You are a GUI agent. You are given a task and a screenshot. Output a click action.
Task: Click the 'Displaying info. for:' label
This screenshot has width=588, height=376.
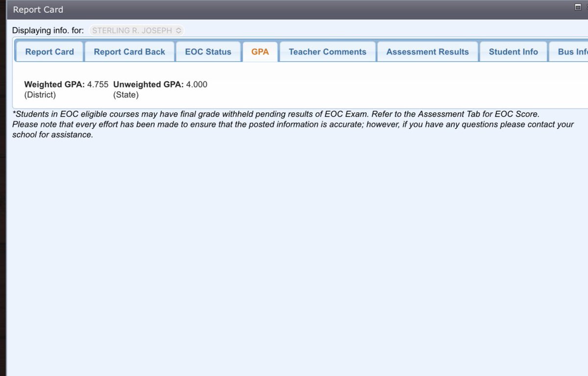click(x=48, y=30)
